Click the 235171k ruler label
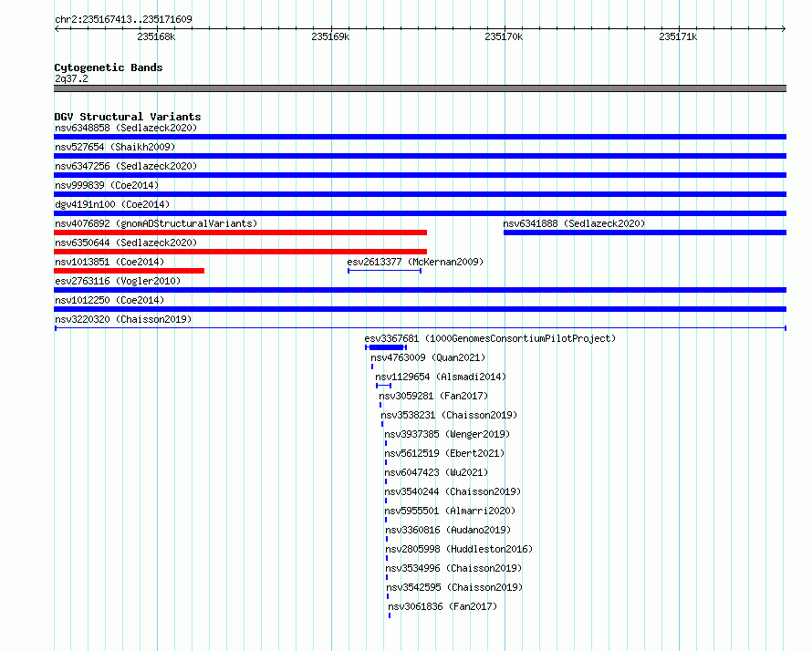The width and height of the screenshot is (812, 651). point(678,36)
